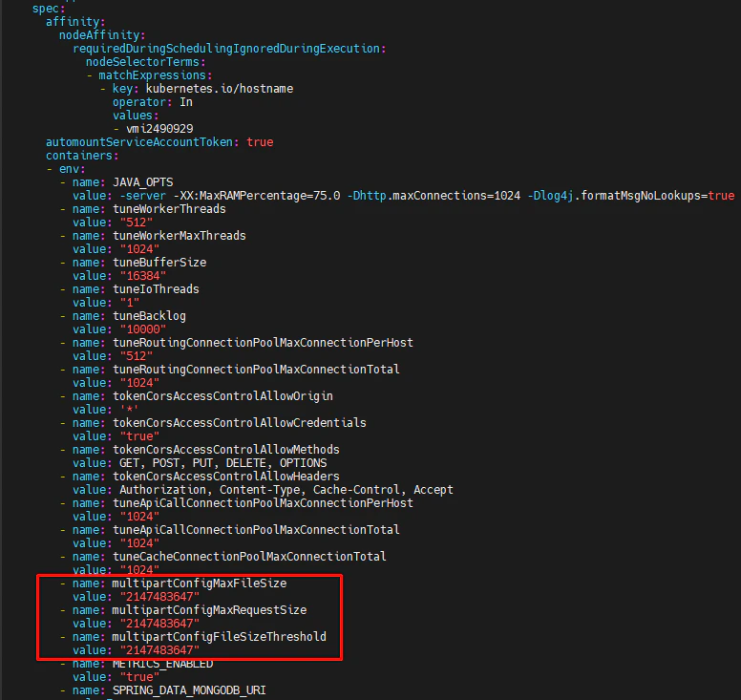Click the 'affinity:' key
This screenshot has height=700, width=741.
point(75,22)
